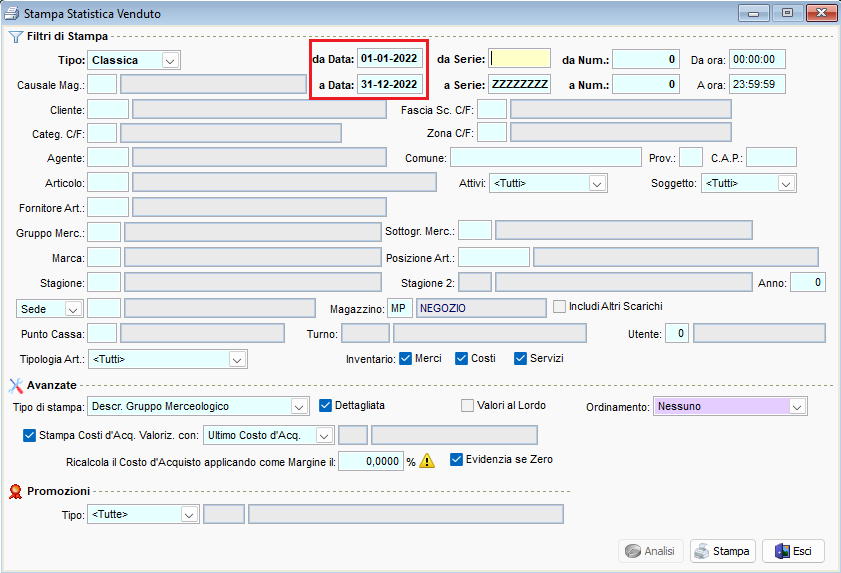Screen dimensions: 841x573
Task: Click the printer icon in the title bar
Action: coord(11,14)
